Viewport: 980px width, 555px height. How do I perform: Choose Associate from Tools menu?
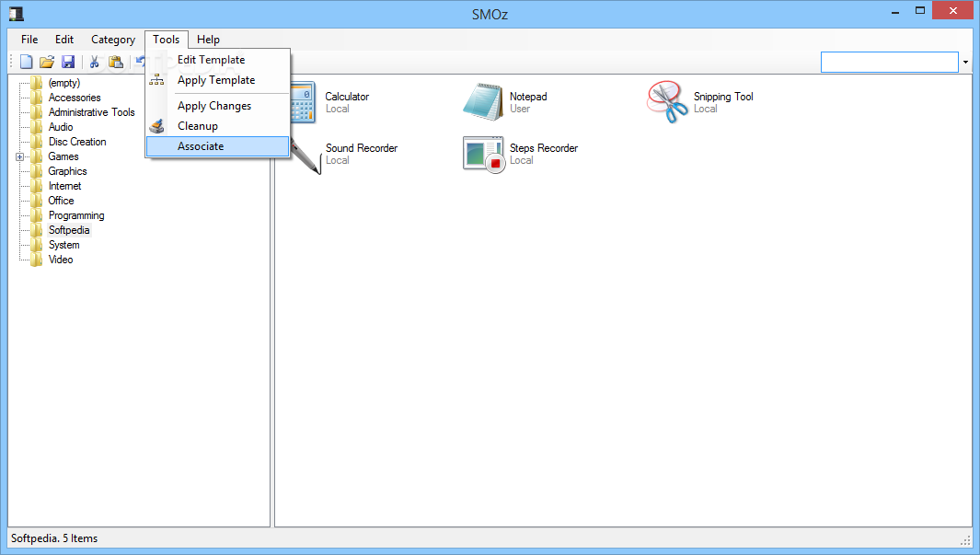point(217,146)
